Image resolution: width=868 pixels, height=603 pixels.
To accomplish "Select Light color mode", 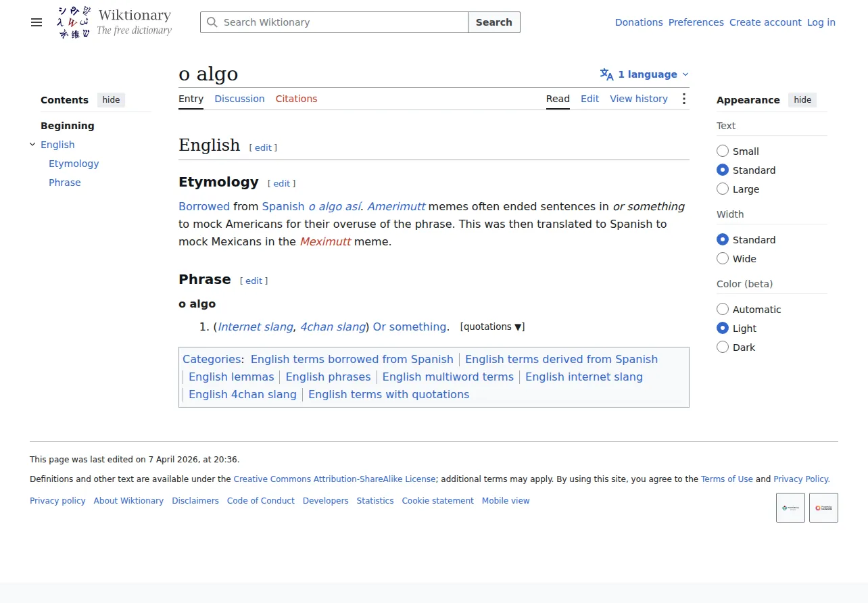I will click(x=723, y=329).
